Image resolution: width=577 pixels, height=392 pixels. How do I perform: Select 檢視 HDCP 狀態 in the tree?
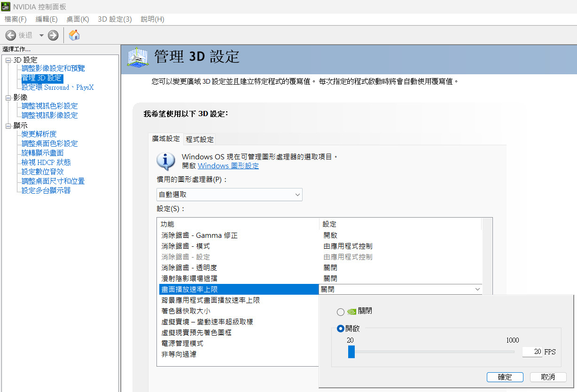tap(46, 162)
